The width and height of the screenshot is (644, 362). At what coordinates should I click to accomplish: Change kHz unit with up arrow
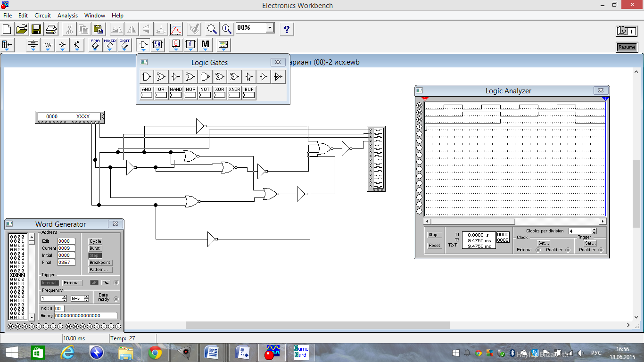point(86,297)
